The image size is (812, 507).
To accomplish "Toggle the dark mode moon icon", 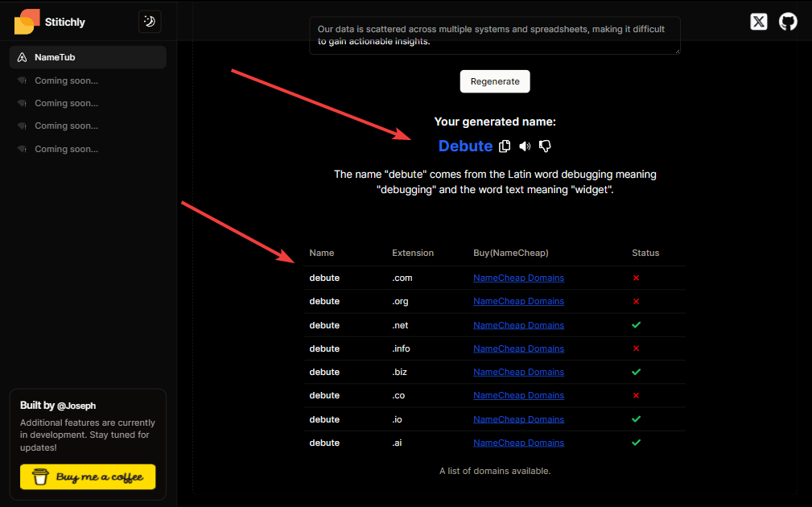I will click(150, 22).
